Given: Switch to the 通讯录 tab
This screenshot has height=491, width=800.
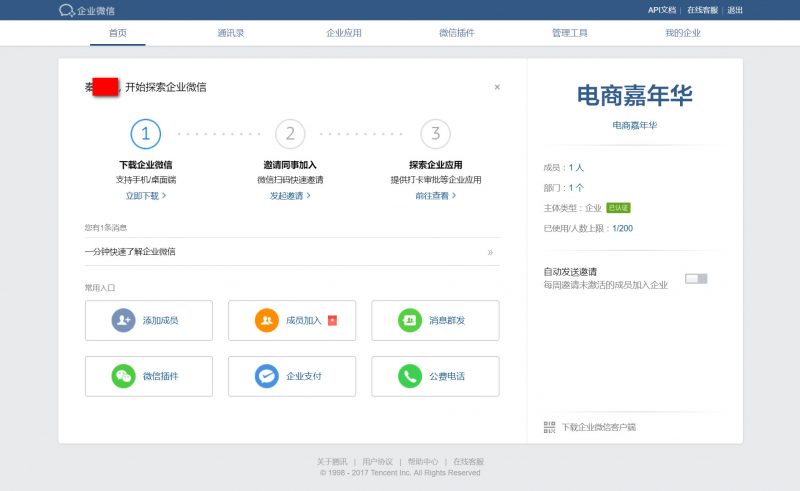Looking at the screenshot, I should tap(231, 33).
